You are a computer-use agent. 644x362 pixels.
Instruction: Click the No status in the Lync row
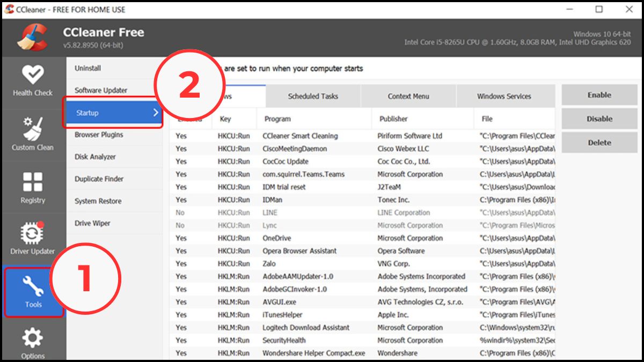[x=180, y=225]
